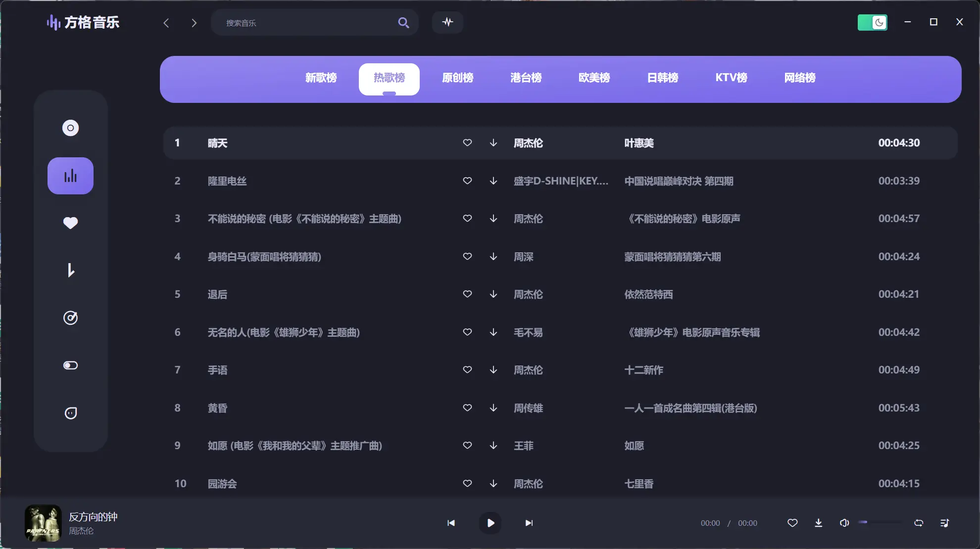Open the forward navigation arrow

point(194,22)
